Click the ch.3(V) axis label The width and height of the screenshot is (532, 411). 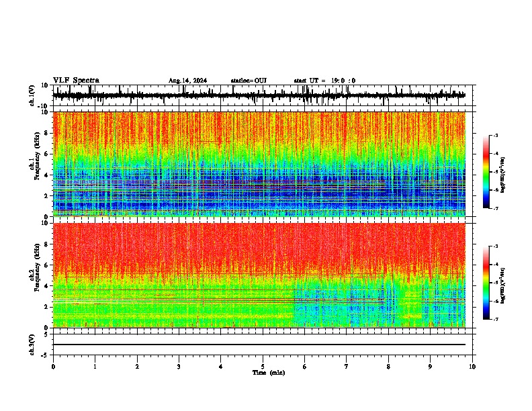pos(32,345)
